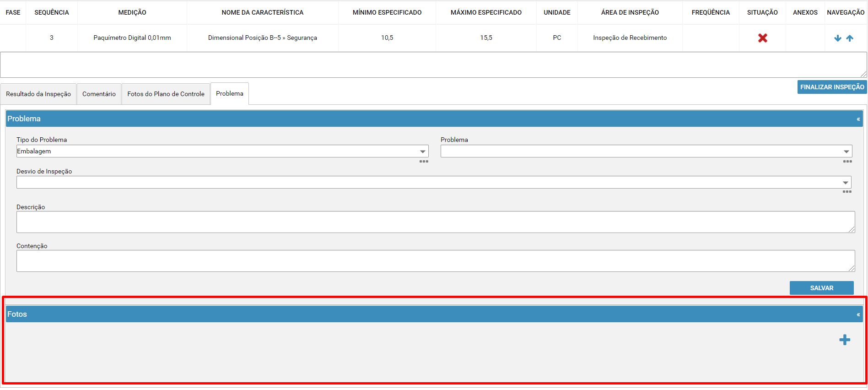Focus the Descrição text area

(436, 222)
